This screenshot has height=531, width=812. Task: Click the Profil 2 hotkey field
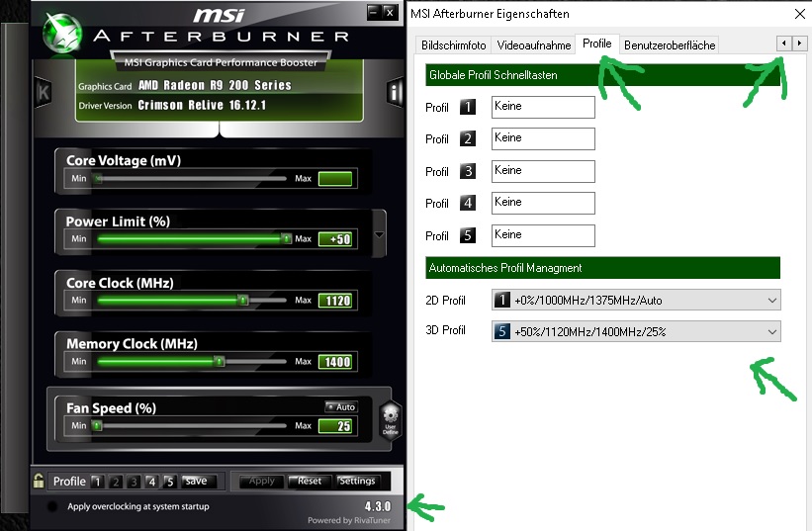tap(543, 138)
